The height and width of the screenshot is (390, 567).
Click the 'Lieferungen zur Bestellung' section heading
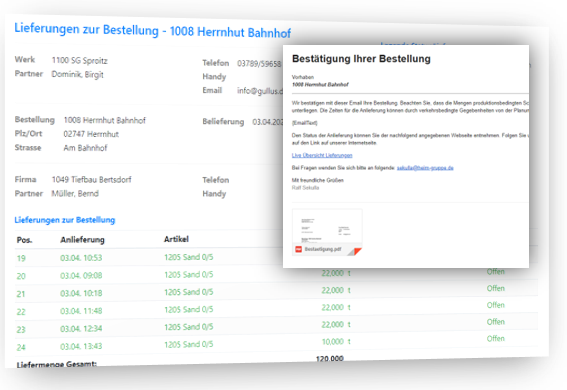point(65,220)
